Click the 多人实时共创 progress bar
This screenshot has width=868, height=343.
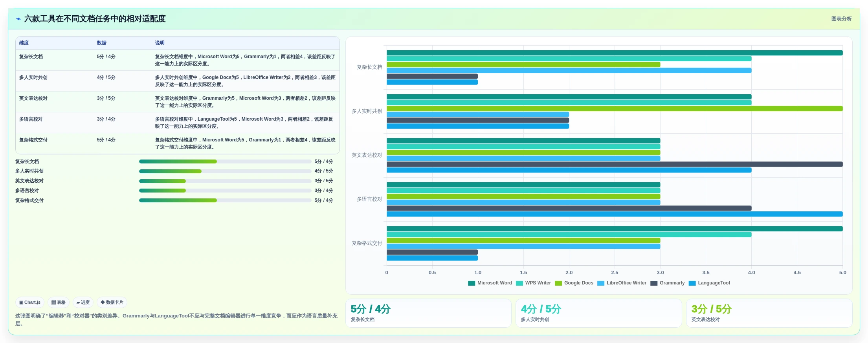[x=225, y=171]
